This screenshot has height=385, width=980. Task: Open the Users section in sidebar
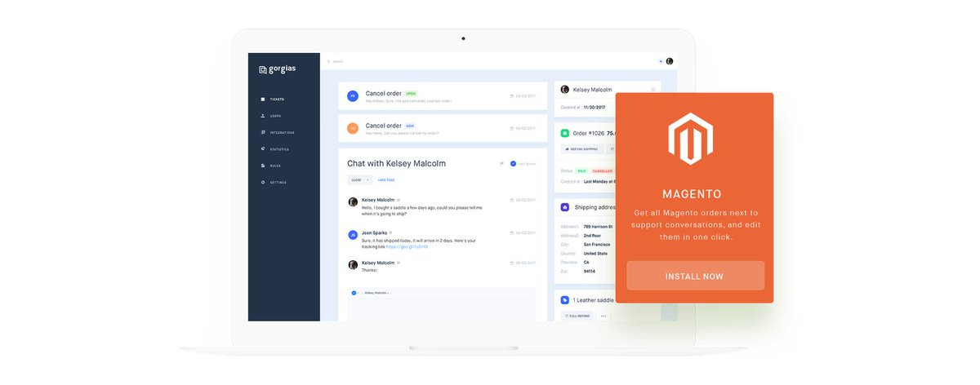pyautogui.click(x=271, y=116)
